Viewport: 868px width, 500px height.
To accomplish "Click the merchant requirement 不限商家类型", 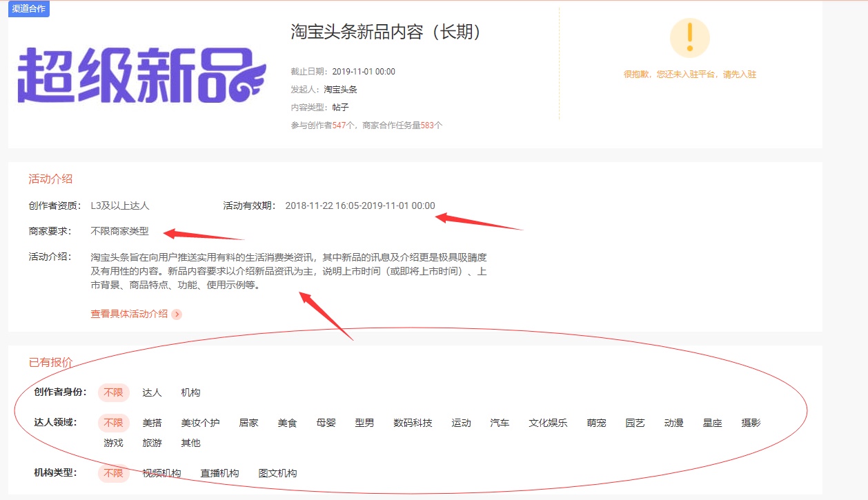I will coord(119,231).
